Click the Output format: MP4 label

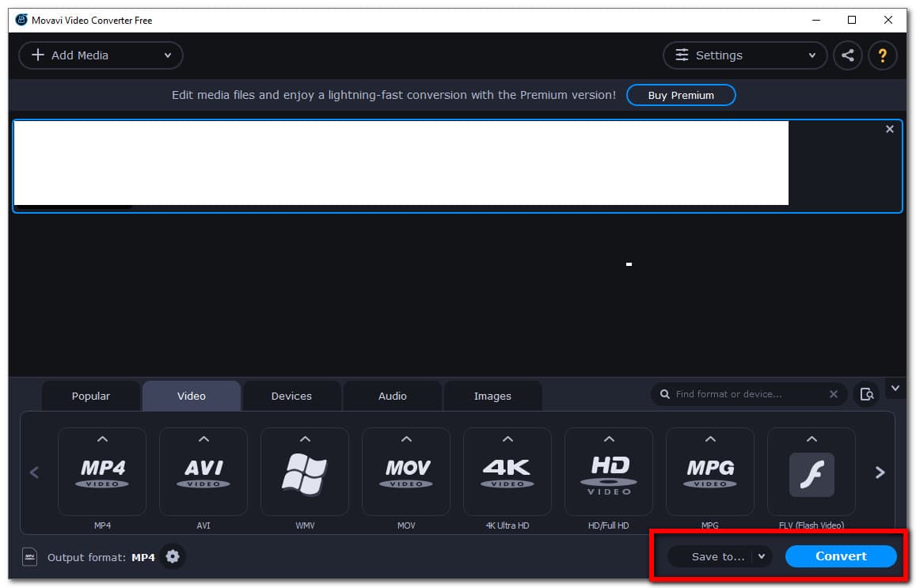101,558
